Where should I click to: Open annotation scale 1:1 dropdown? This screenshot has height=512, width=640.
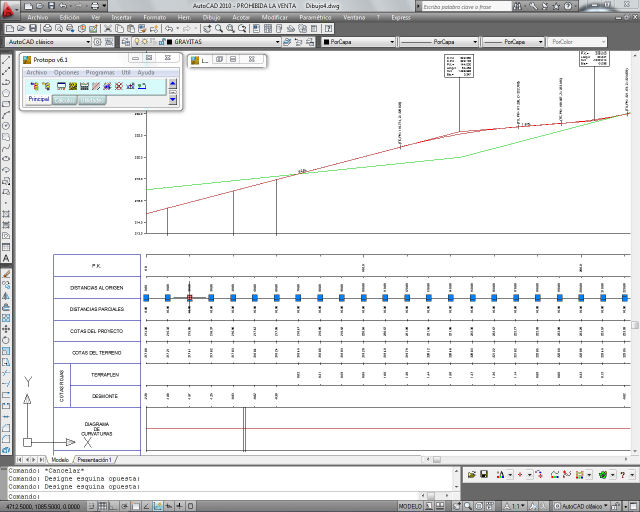coord(515,506)
